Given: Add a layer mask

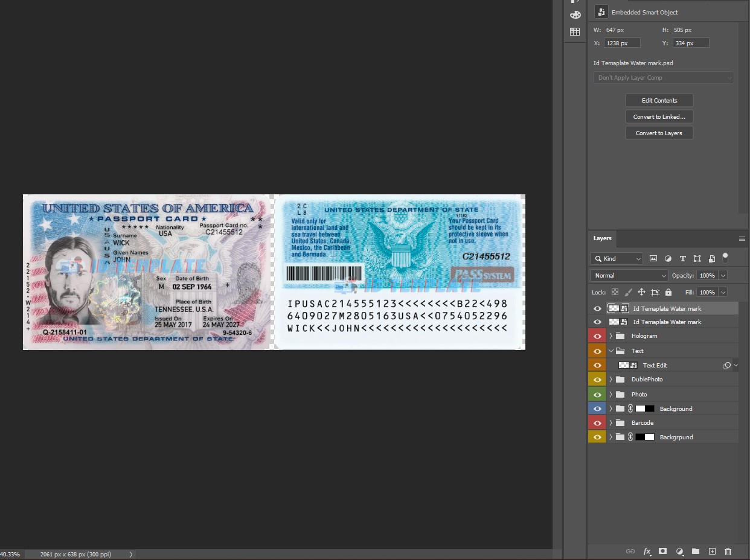Looking at the screenshot, I should (x=663, y=551).
